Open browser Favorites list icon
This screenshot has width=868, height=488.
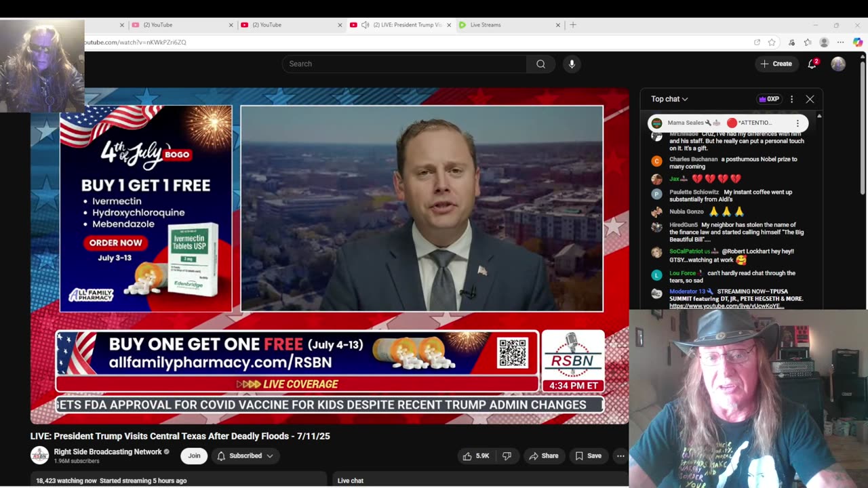coord(807,42)
